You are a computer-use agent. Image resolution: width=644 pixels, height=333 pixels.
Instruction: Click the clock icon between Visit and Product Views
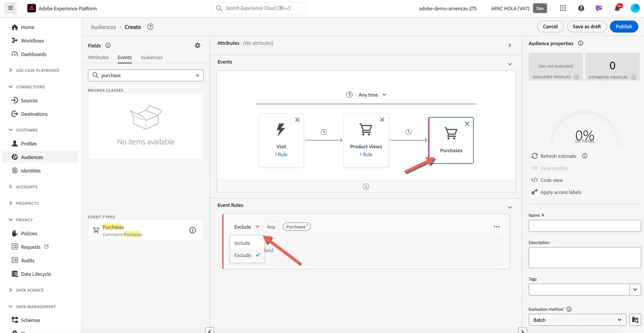pyautogui.click(x=324, y=132)
